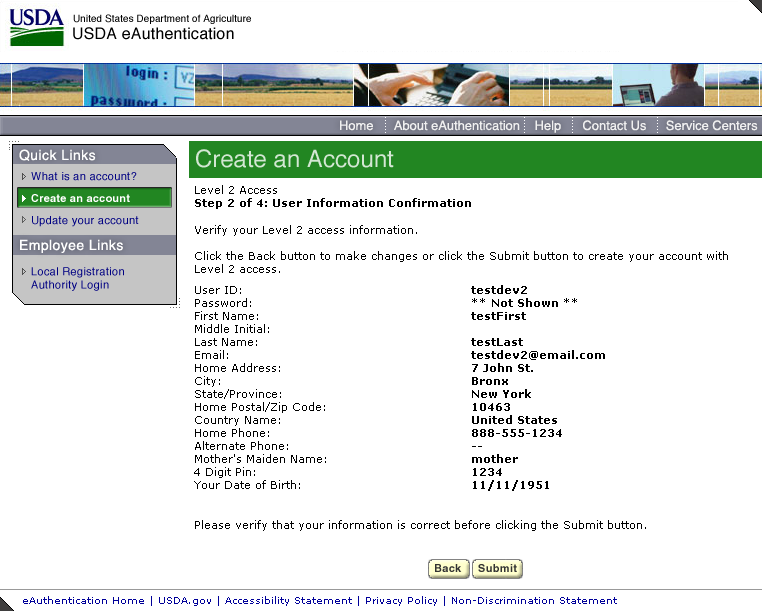
Task: Click zip code value '10463'
Action: tap(491, 407)
